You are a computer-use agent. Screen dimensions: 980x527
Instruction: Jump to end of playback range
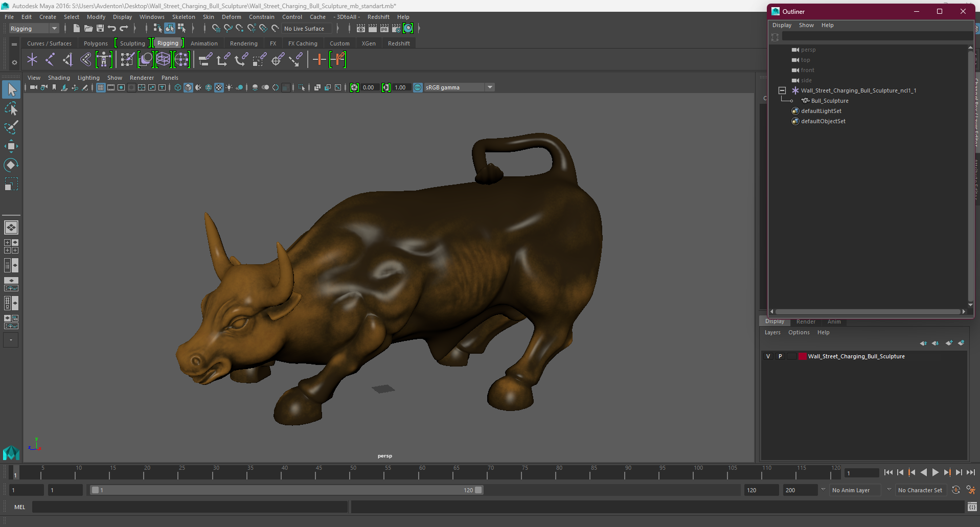click(970, 472)
